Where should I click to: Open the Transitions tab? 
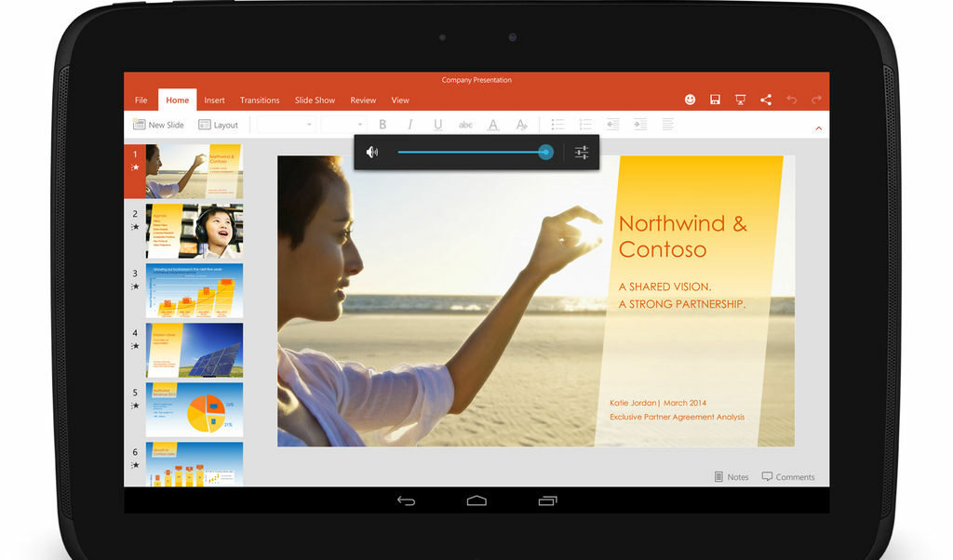tap(260, 100)
